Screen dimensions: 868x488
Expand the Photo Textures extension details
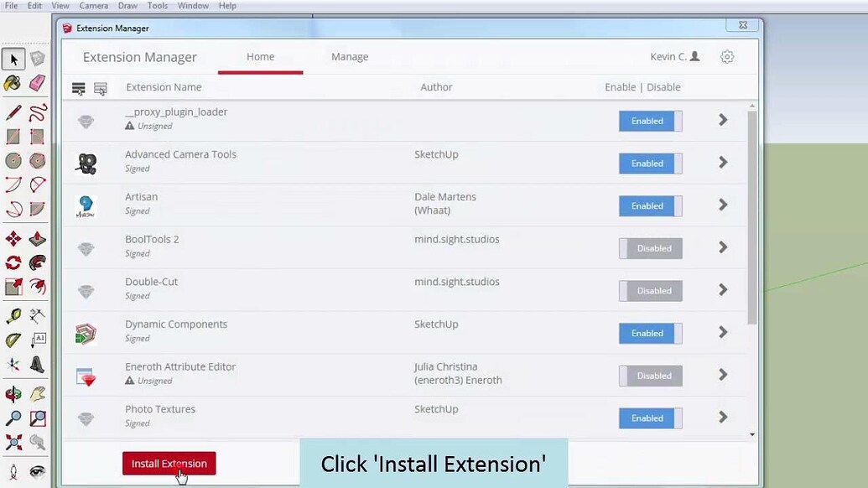pyautogui.click(x=722, y=417)
